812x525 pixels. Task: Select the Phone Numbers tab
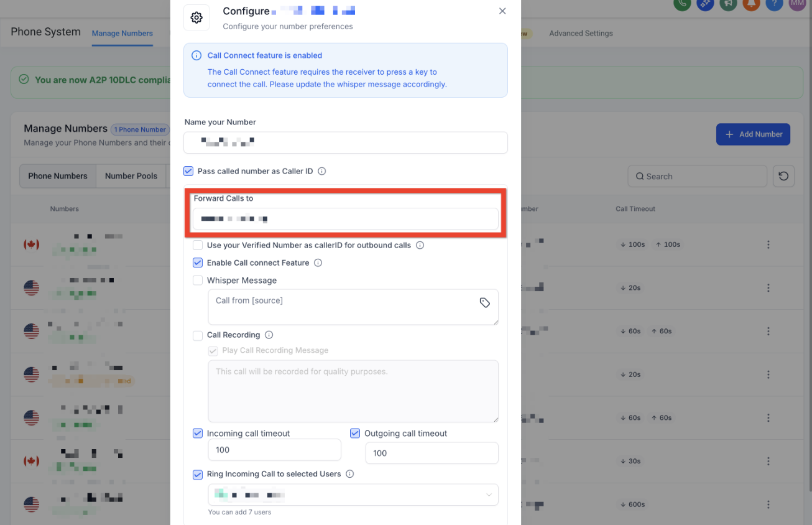point(58,176)
